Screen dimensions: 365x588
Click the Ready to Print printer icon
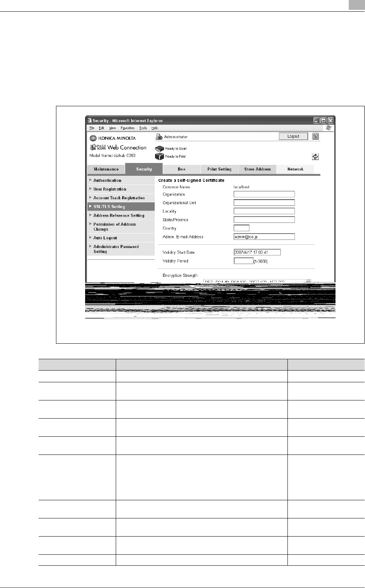(x=160, y=156)
